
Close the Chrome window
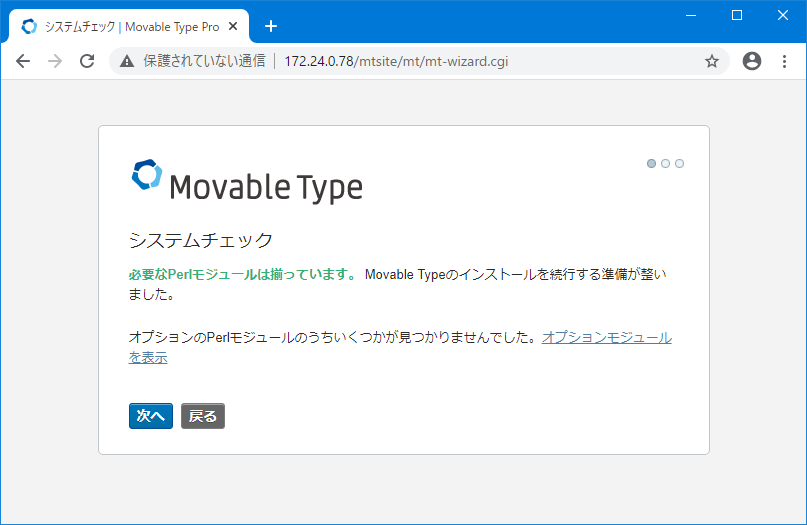pos(783,15)
